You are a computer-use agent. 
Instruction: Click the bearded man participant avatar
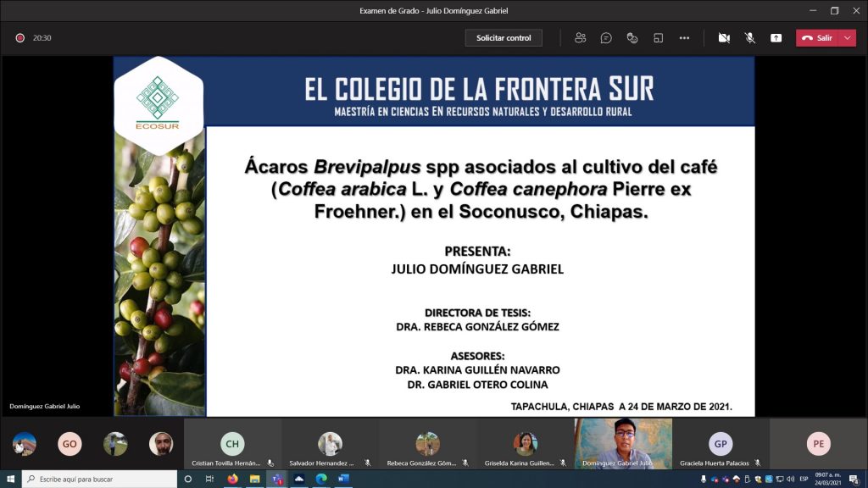coord(160,444)
